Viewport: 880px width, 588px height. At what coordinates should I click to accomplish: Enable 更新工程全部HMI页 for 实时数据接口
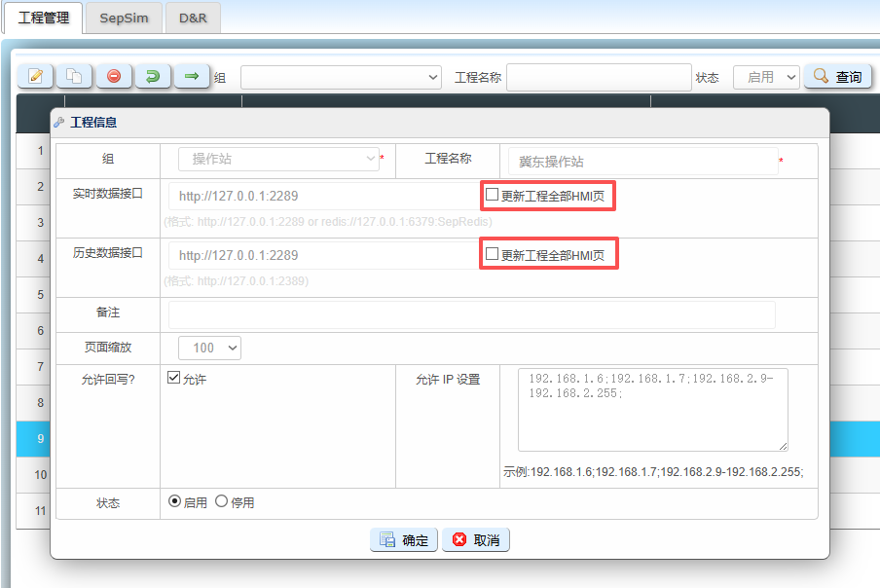pos(493,196)
